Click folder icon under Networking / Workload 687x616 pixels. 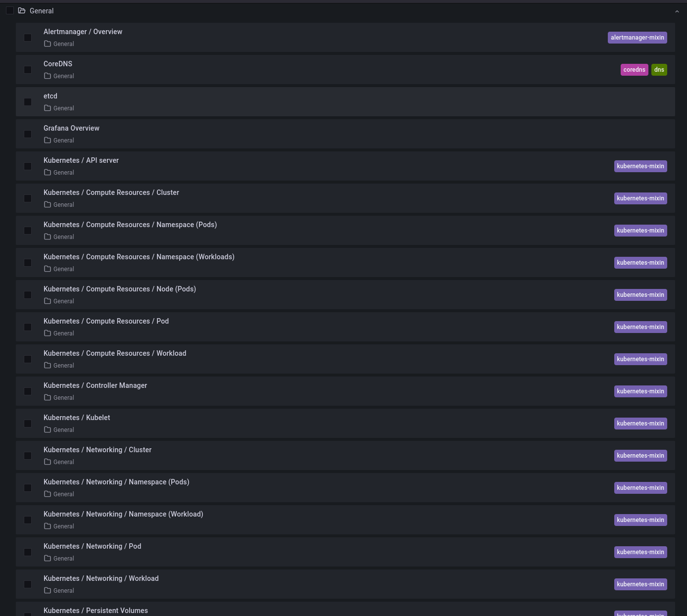coord(48,590)
